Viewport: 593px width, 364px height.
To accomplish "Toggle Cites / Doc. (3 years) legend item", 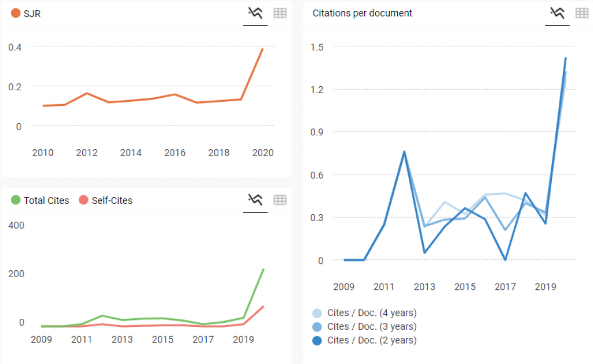I will [x=365, y=327].
